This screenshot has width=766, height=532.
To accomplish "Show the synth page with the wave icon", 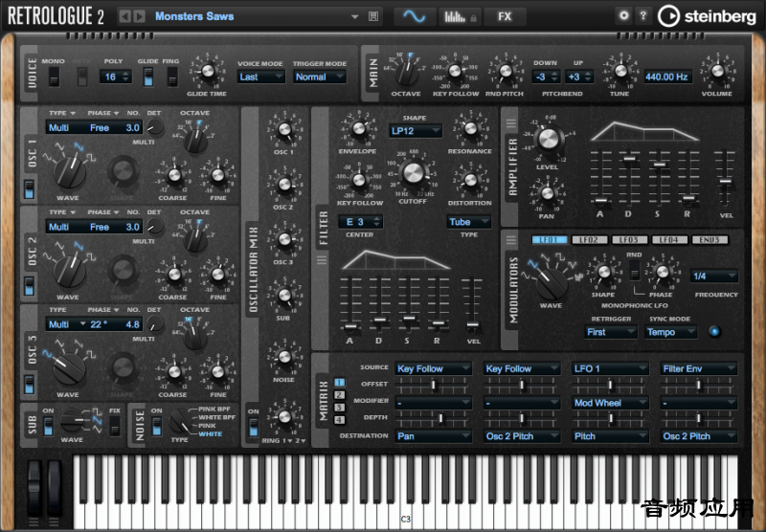I will point(415,16).
